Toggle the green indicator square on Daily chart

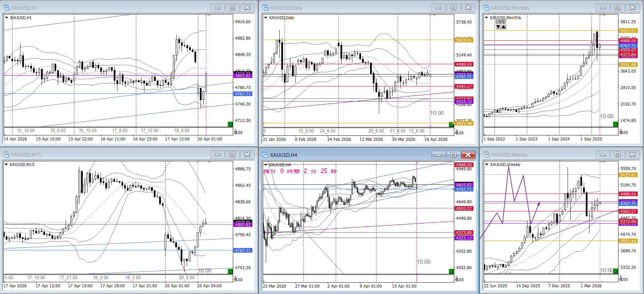[451, 125]
